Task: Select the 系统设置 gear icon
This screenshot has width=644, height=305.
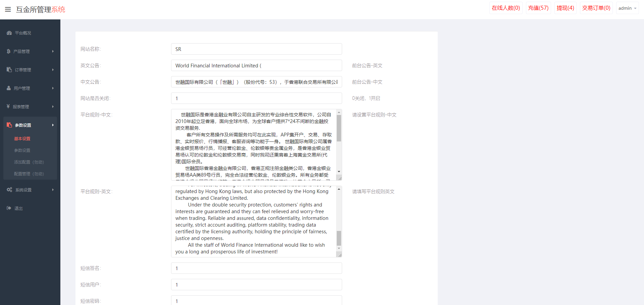Action: pyautogui.click(x=9, y=189)
